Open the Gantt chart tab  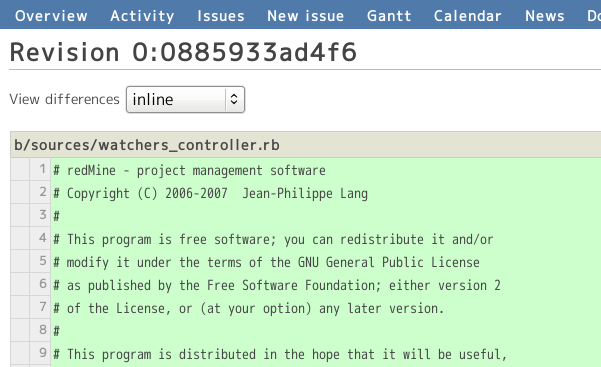click(x=389, y=16)
